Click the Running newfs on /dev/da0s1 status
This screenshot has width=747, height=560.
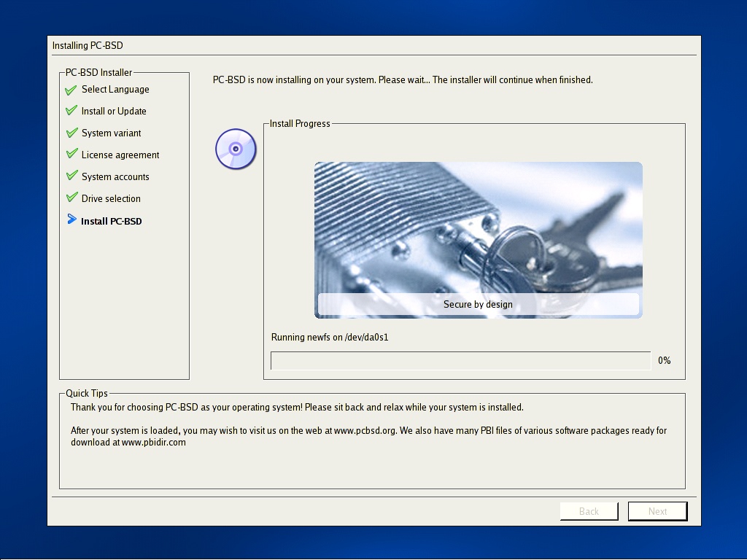tap(330, 338)
